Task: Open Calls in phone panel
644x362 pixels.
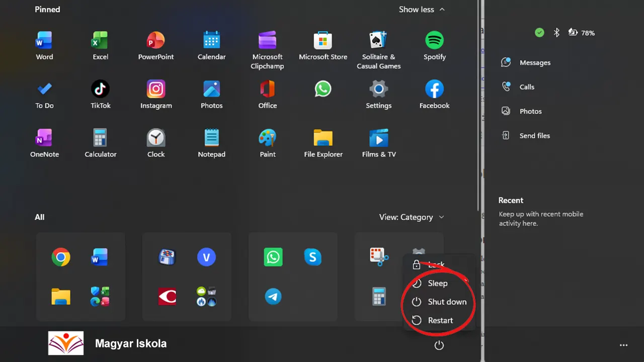Action: 518,86
